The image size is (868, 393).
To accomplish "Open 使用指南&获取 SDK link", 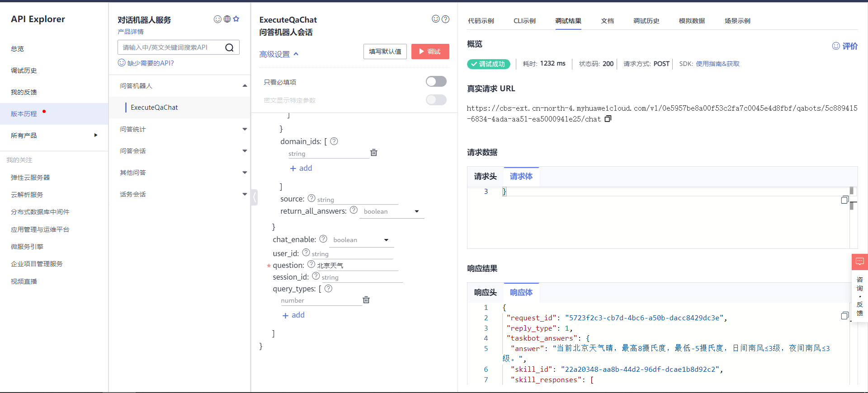I will (x=717, y=64).
